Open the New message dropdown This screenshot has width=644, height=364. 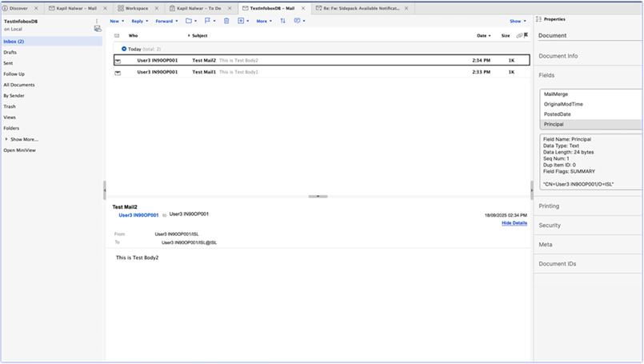117,21
